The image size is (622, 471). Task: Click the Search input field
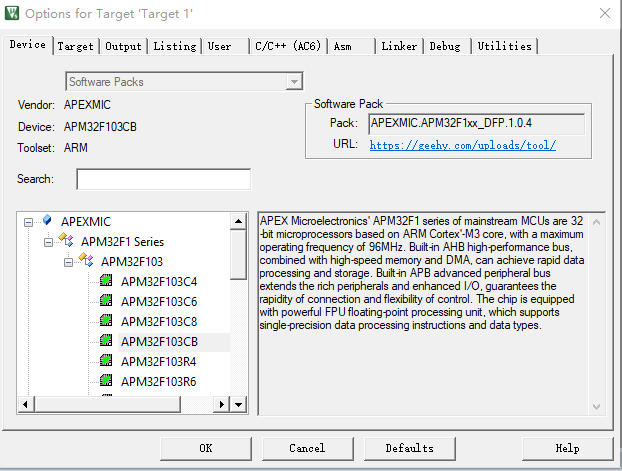(x=163, y=179)
